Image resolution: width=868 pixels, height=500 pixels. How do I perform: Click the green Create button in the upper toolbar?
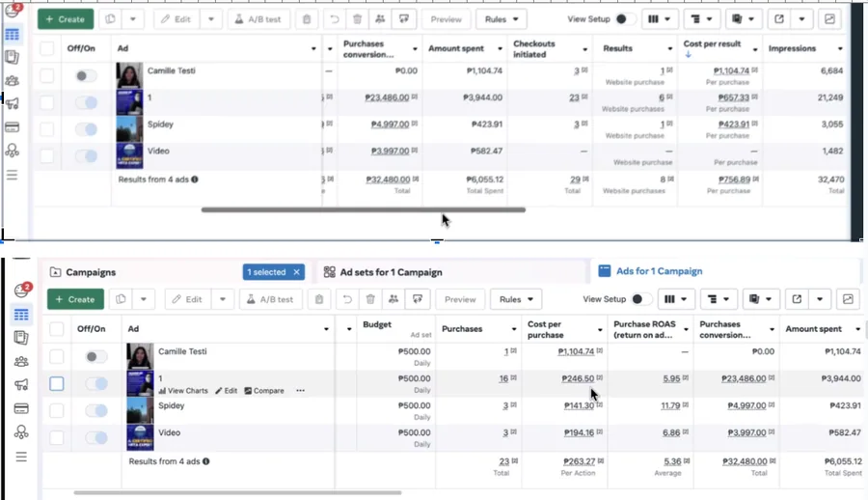(x=66, y=19)
